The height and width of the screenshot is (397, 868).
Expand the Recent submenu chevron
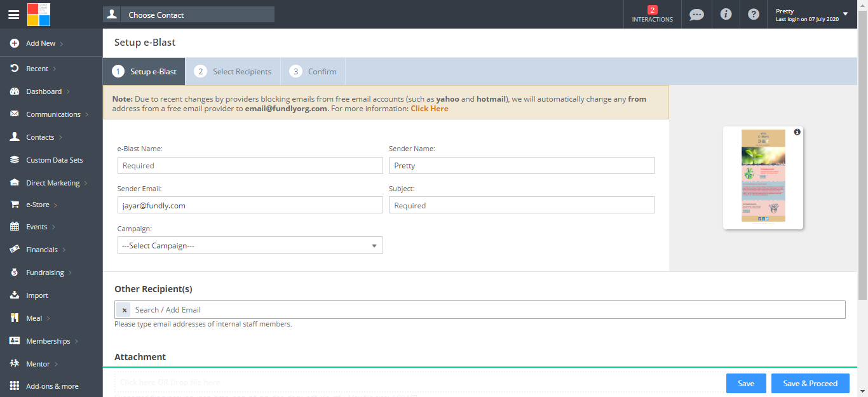(x=55, y=68)
